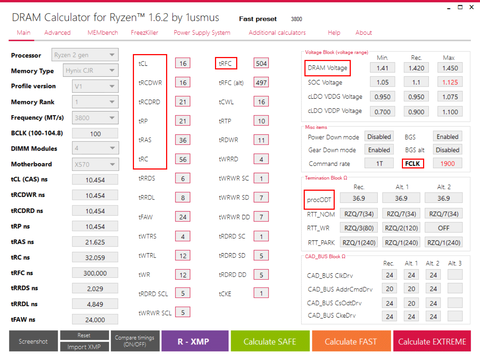Click the BGS Enabled value
Image resolution: width=480 pixels, height=361 pixels.
pyautogui.click(x=447, y=137)
